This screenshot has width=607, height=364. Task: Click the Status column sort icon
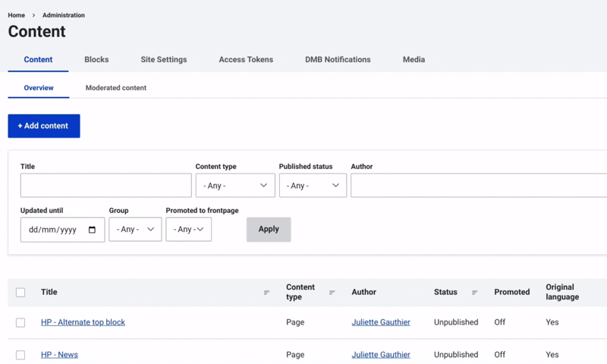coord(475,293)
